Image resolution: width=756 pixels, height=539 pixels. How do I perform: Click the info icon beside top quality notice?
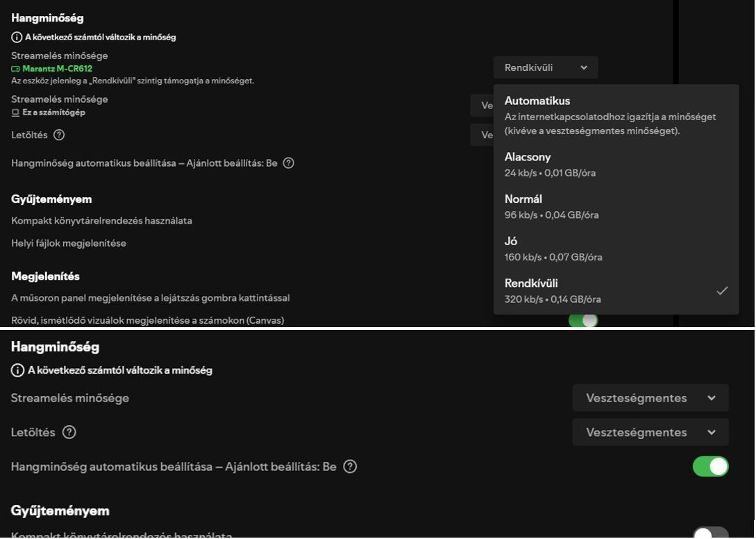pyautogui.click(x=17, y=38)
